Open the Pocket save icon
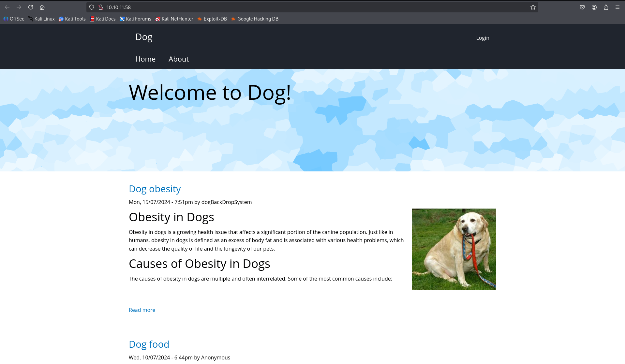625x364 pixels. [582, 7]
